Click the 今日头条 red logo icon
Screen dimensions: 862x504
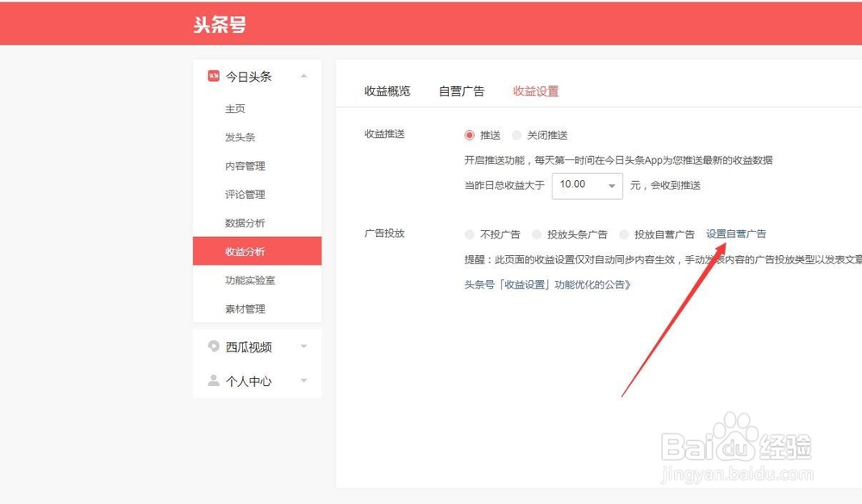pyautogui.click(x=213, y=76)
